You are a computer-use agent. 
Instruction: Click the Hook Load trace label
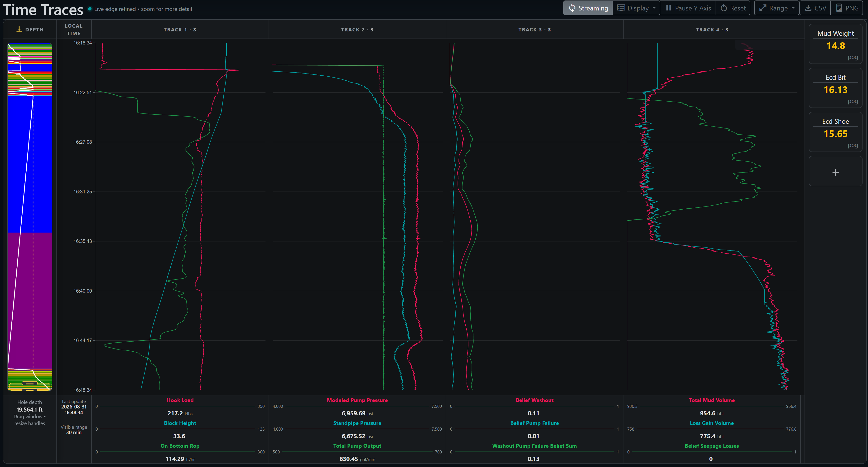click(x=180, y=400)
